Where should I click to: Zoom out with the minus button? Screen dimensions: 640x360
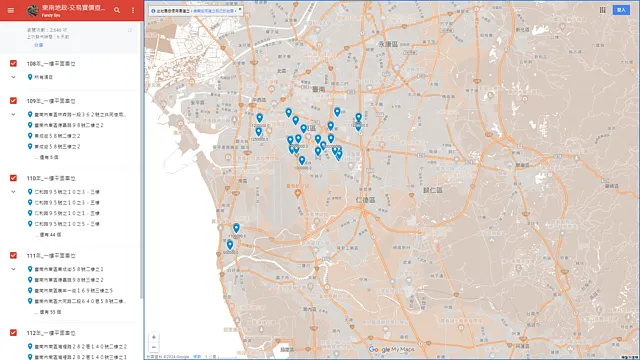tap(154, 347)
